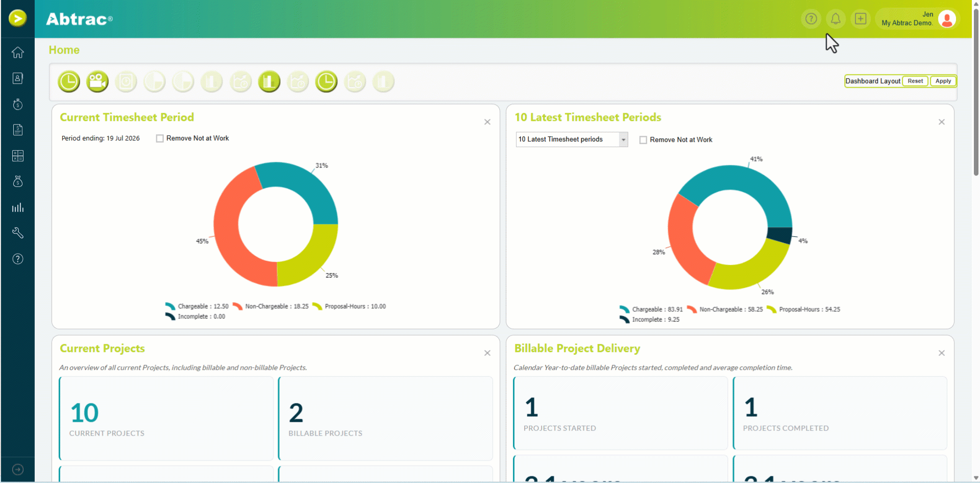This screenshot has width=980, height=483.
Task: Expand the sidebar using the bottom arrow icon
Action: pos(18,469)
